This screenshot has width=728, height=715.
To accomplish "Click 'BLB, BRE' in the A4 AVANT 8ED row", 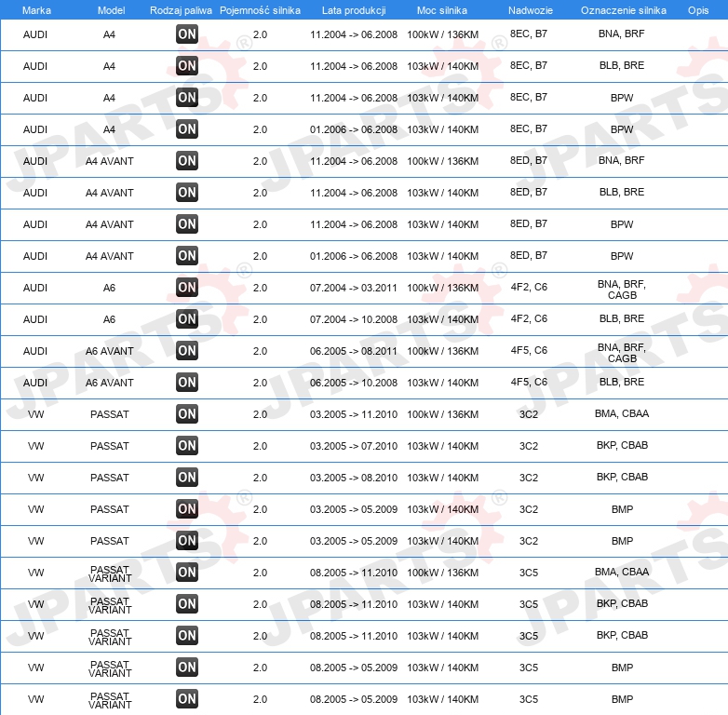I will click(x=622, y=192).
